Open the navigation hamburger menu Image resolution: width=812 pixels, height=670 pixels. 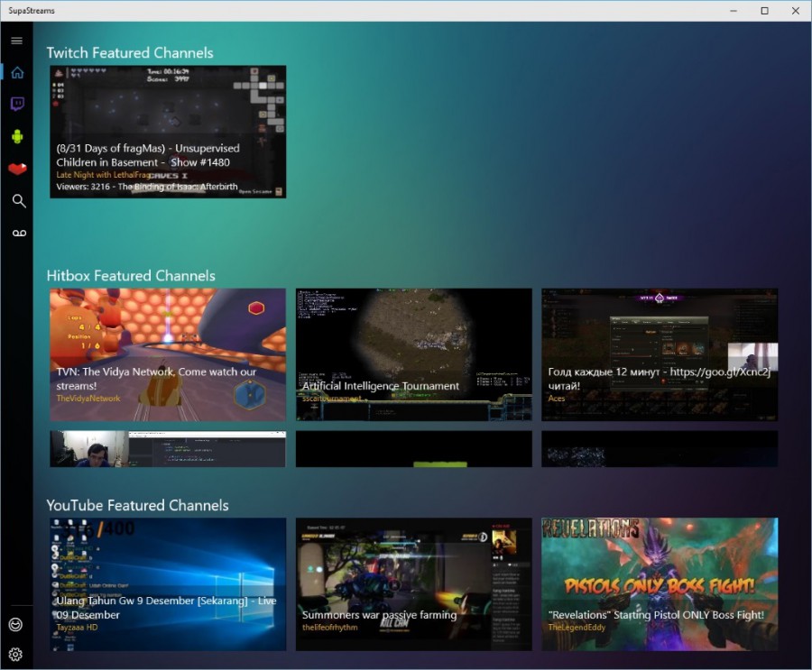tap(16, 40)
